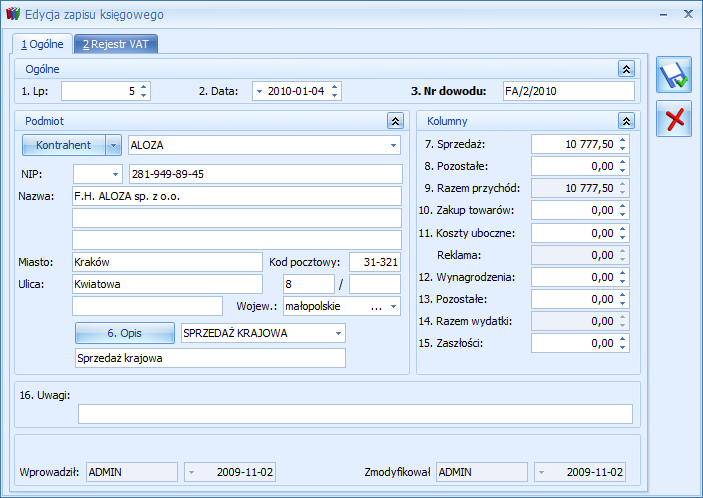Click the Zaszłości stepper arrows

tap(622, 343)
